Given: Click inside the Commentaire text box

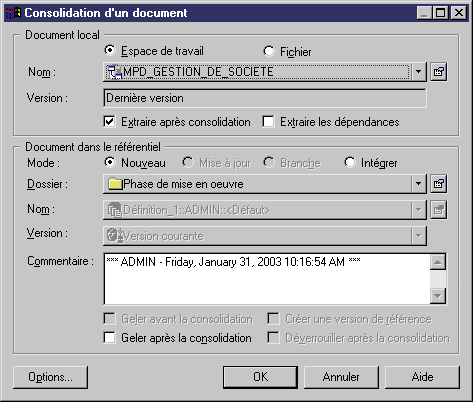Looking at the screenshot, I should (267, 279).
